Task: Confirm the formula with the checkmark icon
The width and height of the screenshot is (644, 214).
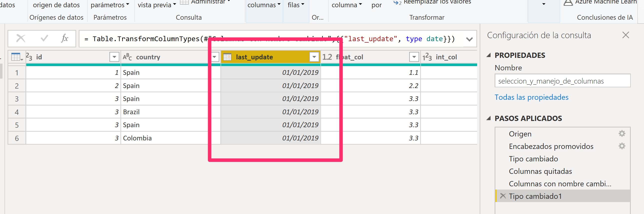Action: [x=44, y=38]
